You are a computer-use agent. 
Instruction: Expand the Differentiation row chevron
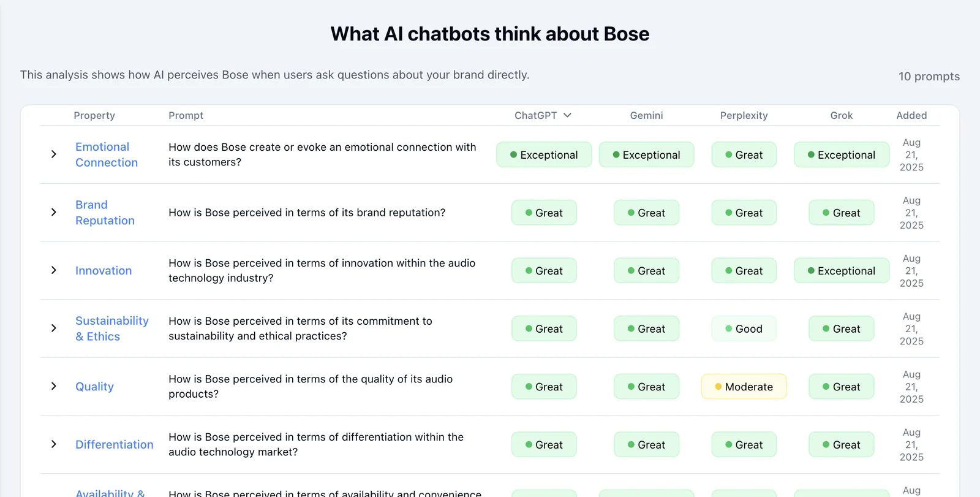tap(54, 444)
